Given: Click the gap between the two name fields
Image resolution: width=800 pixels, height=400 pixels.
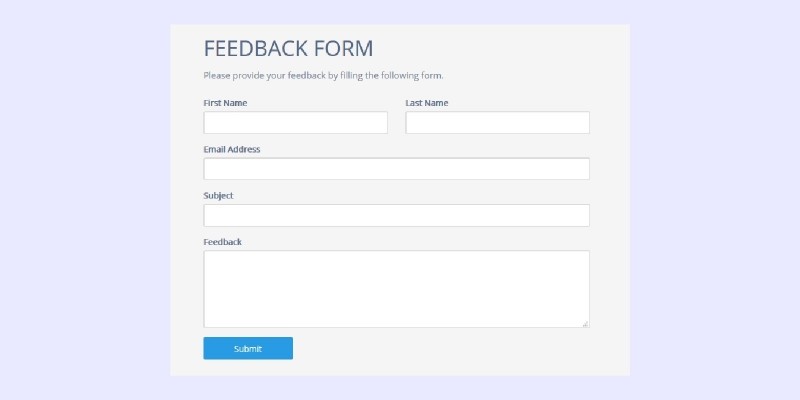Looking at the screenshot, I should point(396,122).
